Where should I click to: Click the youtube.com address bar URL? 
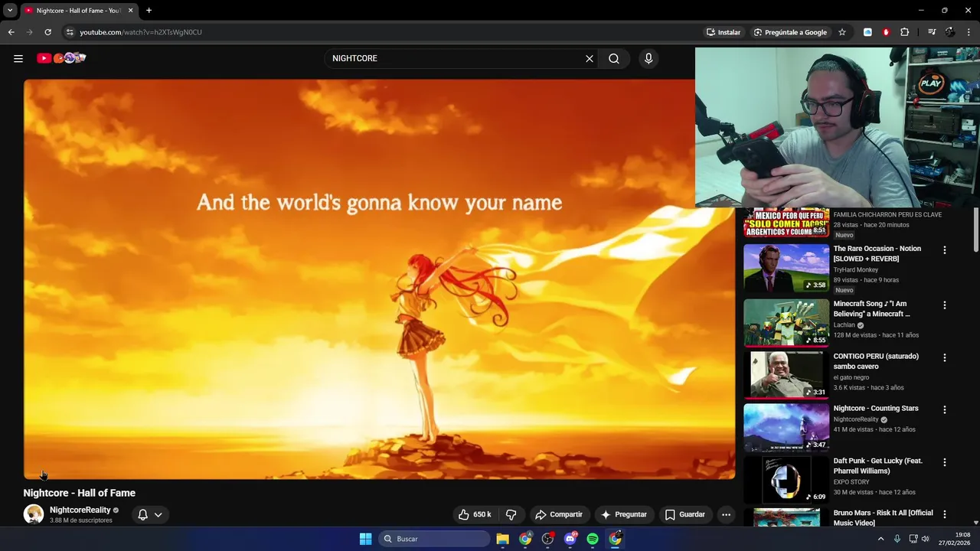141,32
